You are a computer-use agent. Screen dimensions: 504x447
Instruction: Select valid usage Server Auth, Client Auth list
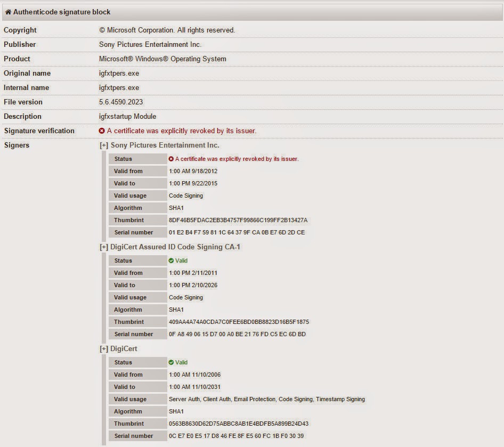(x=267, y=399)
